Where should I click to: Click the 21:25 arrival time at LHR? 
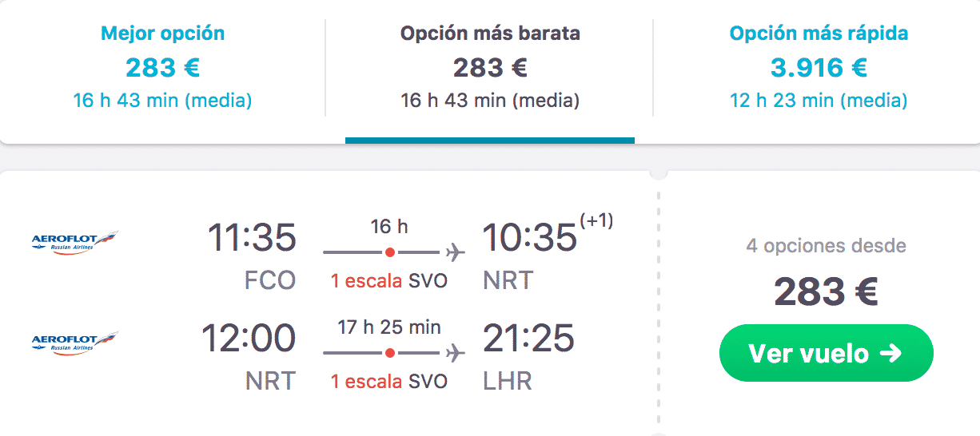528,339
